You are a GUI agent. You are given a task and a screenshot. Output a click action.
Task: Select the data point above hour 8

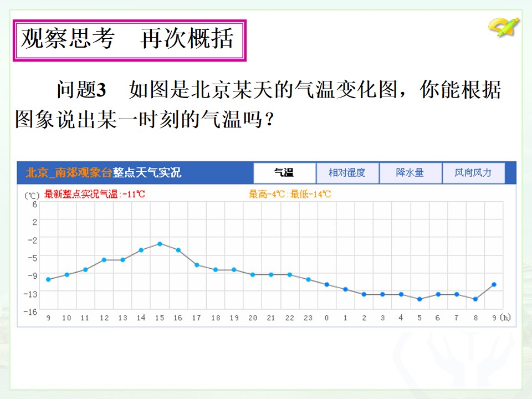[475, 299]
